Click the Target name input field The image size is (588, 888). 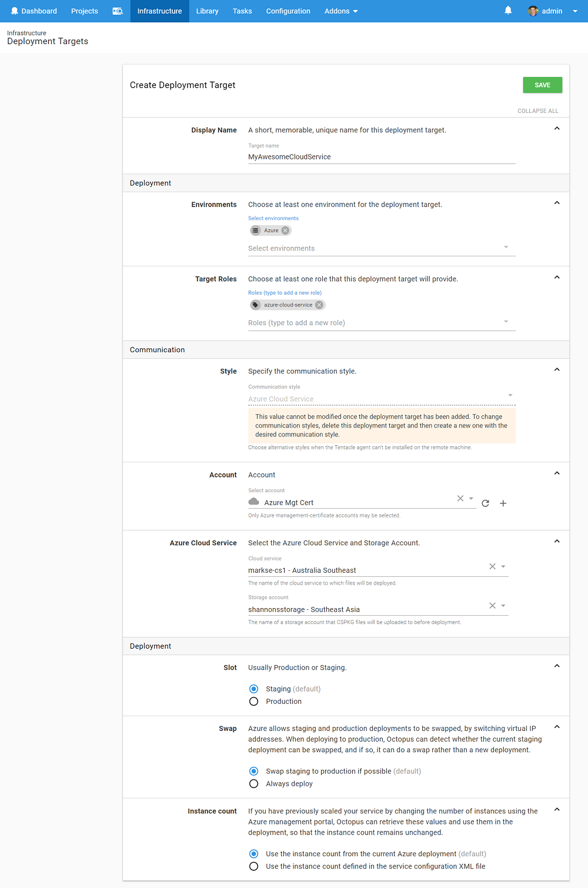tap(381, 157)
